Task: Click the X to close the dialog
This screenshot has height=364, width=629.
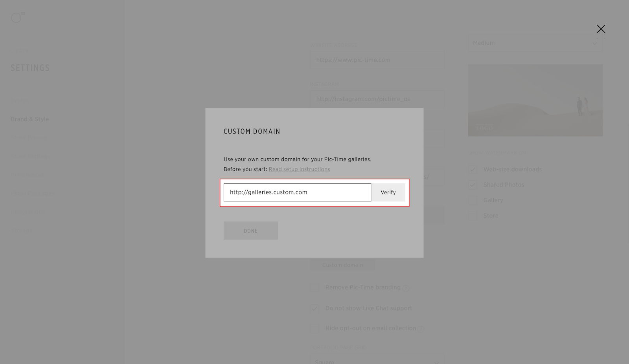Action: (x=601, y=29)
